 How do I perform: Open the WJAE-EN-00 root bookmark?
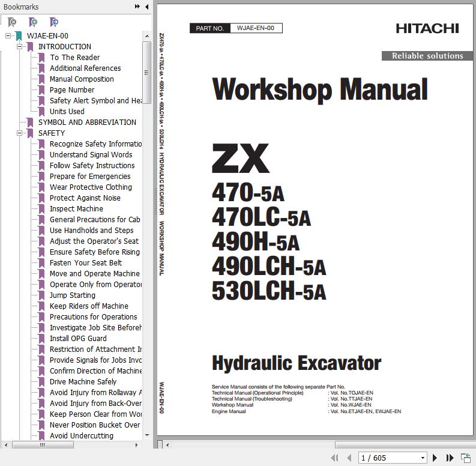47,36
